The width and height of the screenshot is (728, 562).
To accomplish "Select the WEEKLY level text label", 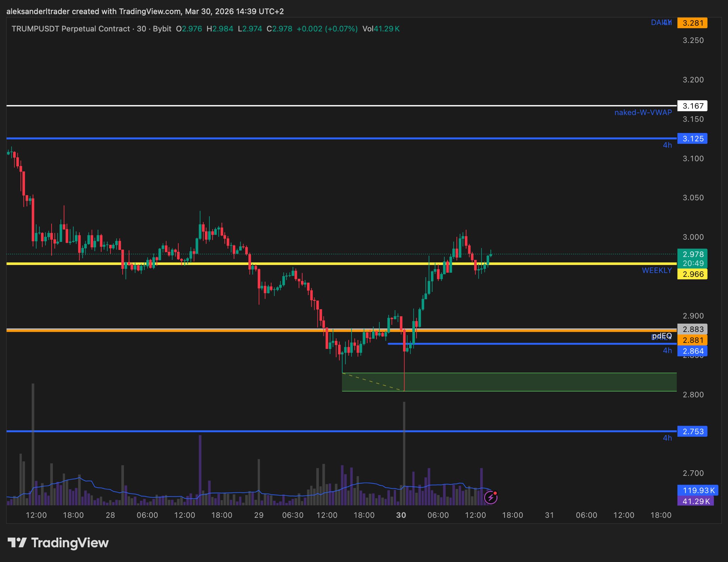I will 657,270.
